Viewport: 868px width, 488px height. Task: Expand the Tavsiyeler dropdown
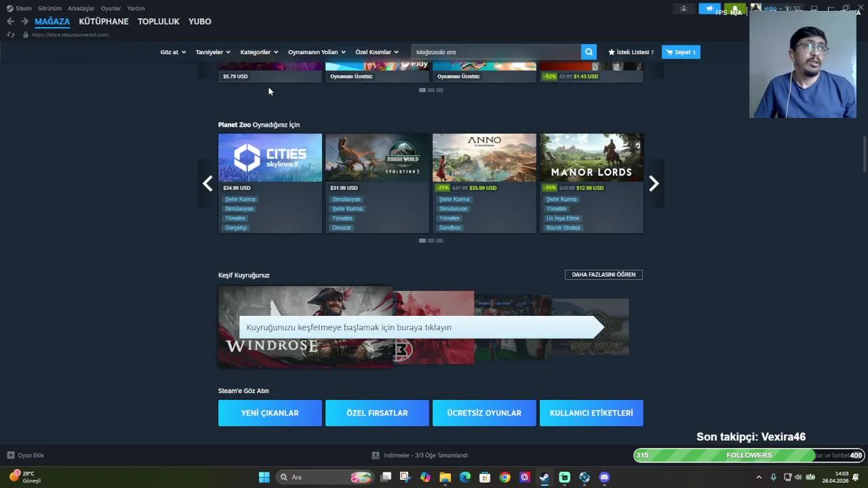point(213,52)
